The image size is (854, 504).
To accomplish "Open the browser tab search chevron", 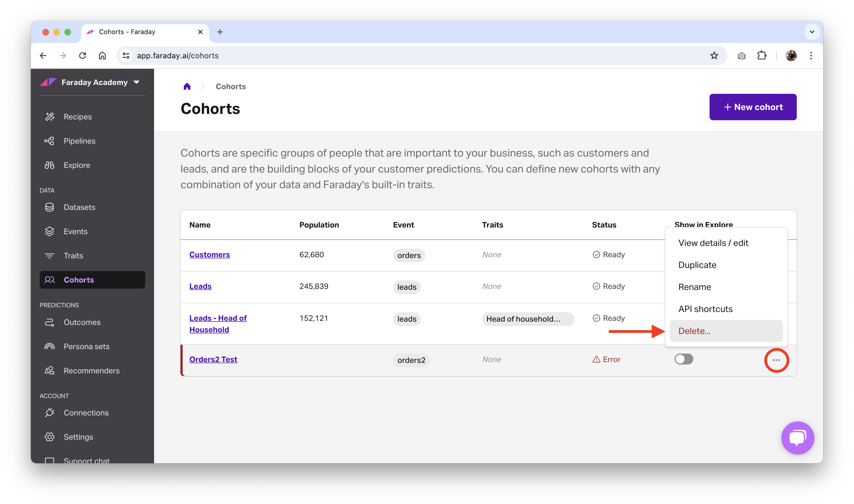I will click(812, 32).
